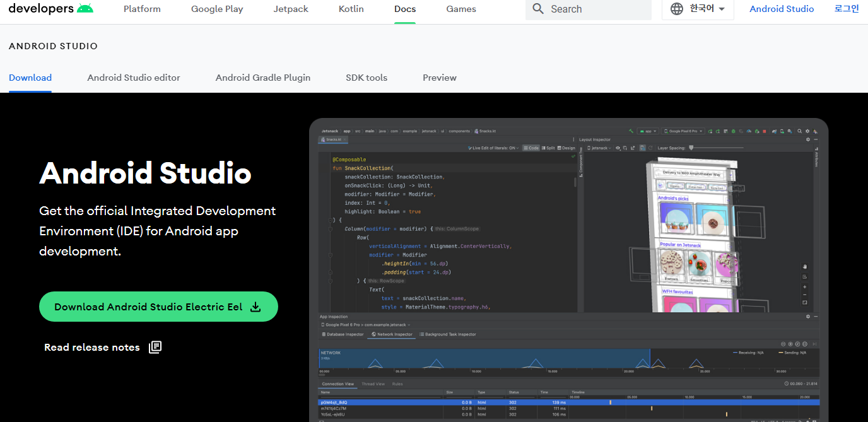Open the Read release notes link
868x422 pixels.
click(92, 347)
